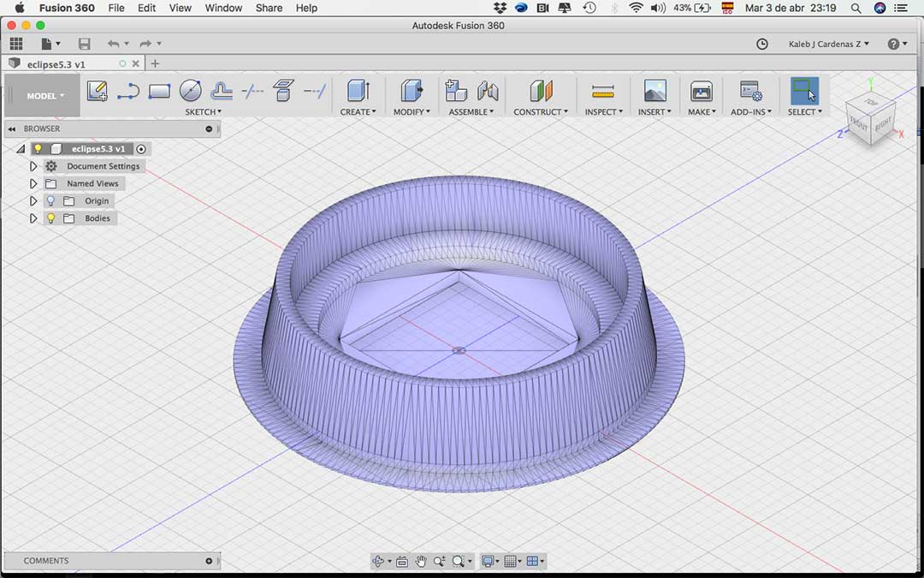Open the Window menu
Screen dimensions: 924x578
pyautogui.click(x=223, y=8)
